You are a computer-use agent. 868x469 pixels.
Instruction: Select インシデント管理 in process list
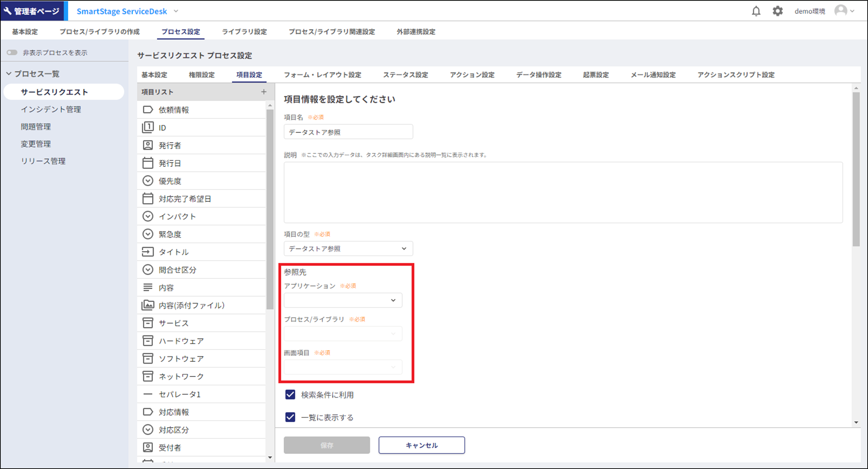pyautogui.click(x=51, y=109)
